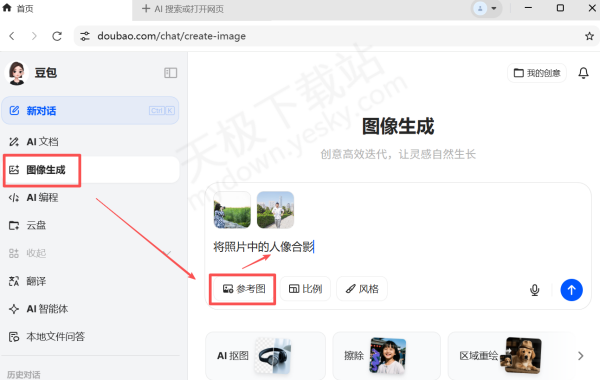600x380 pixels.
Task: Bookmark this page with the star icon
Action: click(x=589, y=36)
